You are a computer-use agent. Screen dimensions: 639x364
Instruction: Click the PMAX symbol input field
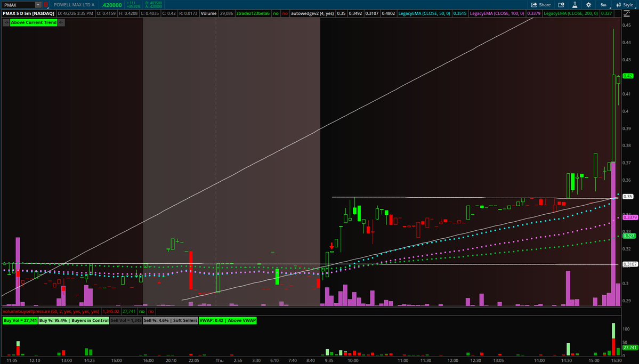(x=18, y=5)
